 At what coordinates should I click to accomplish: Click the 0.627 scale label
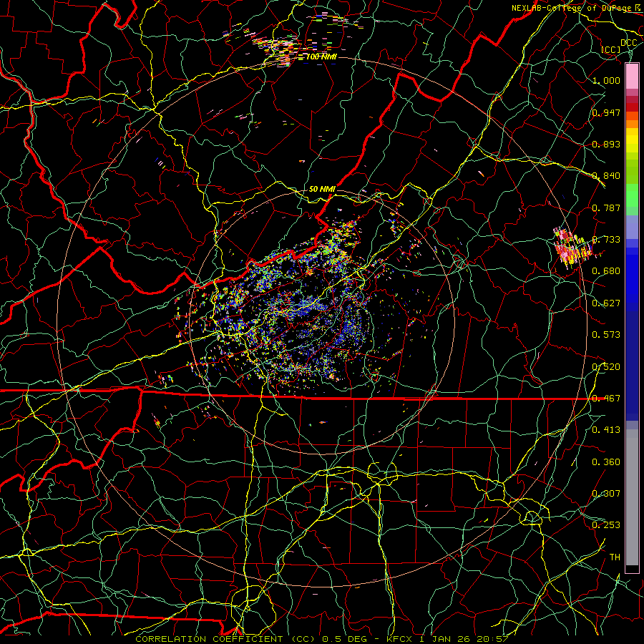point(606,303)
